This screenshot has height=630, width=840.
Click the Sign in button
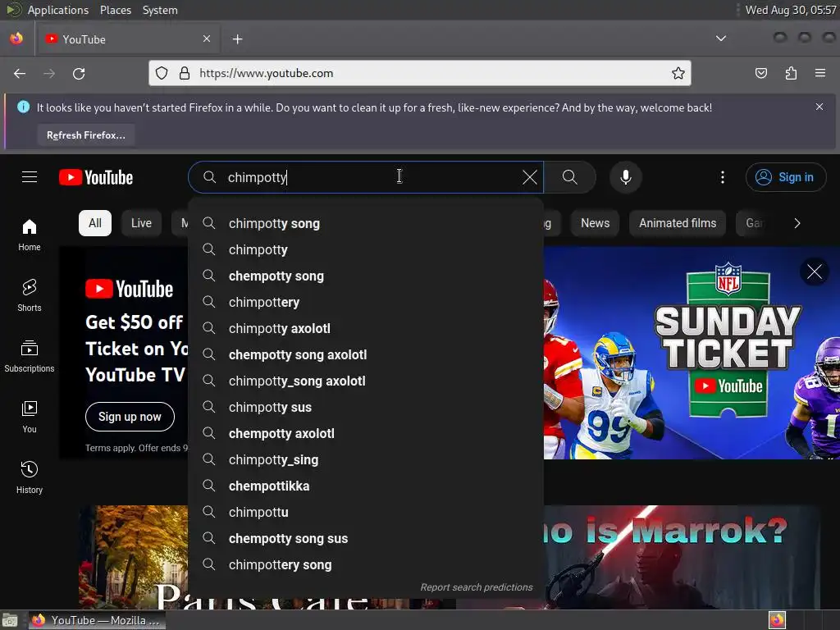pos(785,177)
